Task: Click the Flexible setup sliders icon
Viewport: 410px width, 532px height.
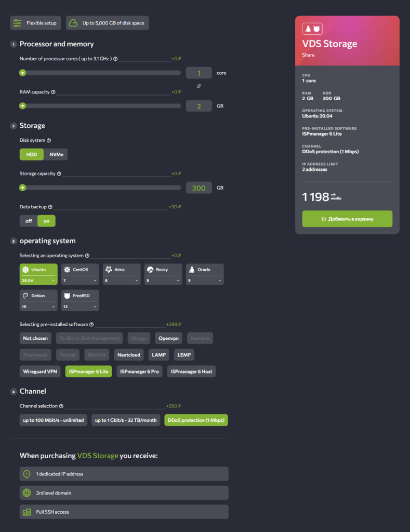Action: pos(17,23)
